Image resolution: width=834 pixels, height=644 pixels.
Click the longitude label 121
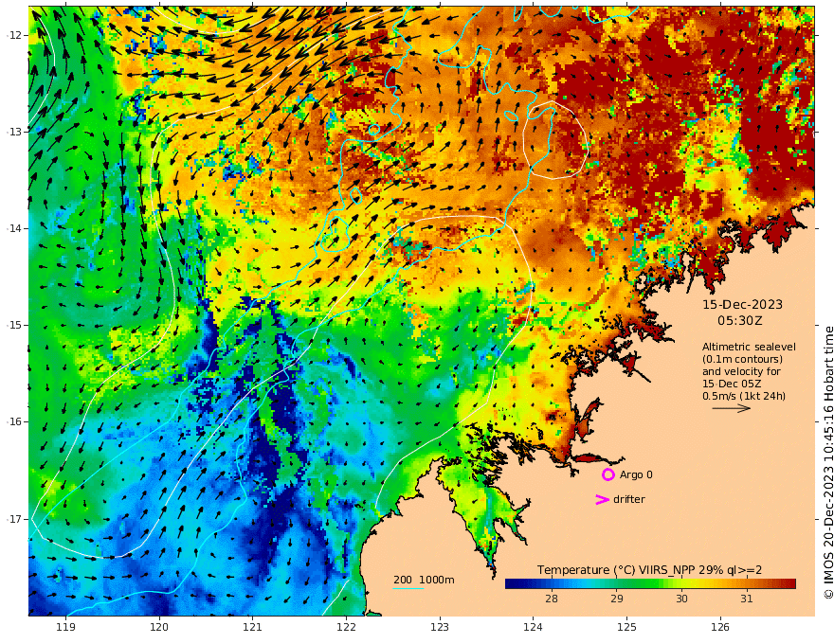tap(253, 627)
